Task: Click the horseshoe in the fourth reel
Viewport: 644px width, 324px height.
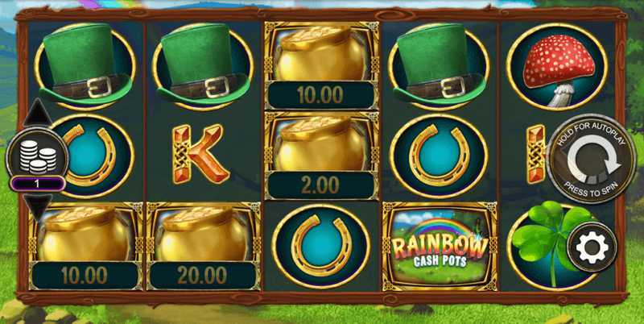Action: pyautogui.click(x=439, y=156)
